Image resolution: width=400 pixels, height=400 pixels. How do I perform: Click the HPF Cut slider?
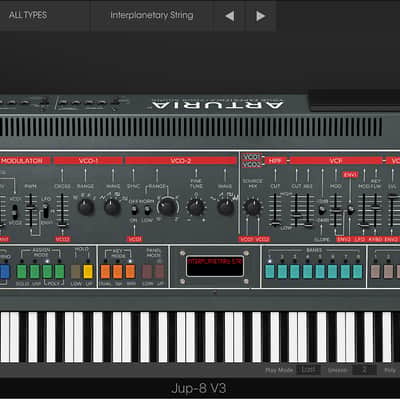tap(275, 211)
